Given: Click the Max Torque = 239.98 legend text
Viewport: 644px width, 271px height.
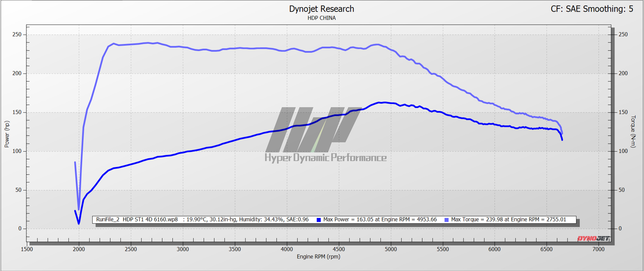Looking at the screenshot, I should click(509, 220).
